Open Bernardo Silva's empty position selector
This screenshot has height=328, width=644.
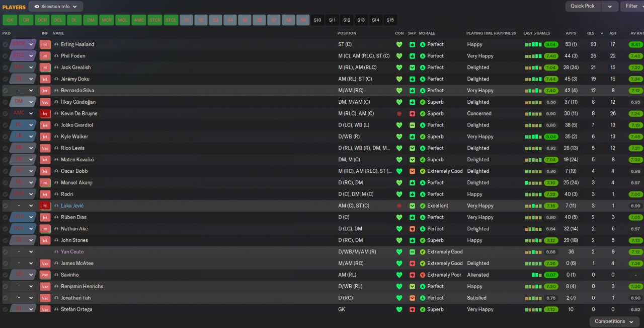[x=23, y=90]
